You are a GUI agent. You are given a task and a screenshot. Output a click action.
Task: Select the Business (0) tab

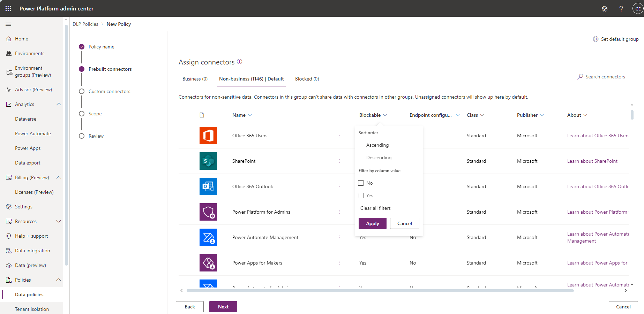(195, 79)
